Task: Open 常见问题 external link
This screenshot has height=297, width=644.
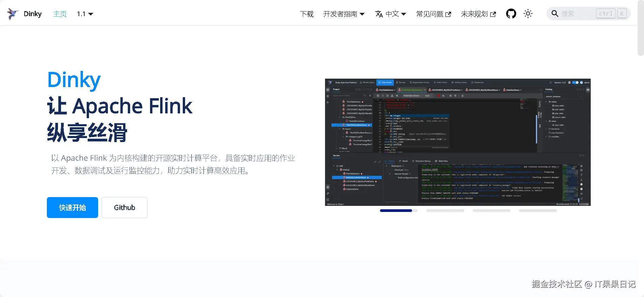Action: [x=434, y=14]
